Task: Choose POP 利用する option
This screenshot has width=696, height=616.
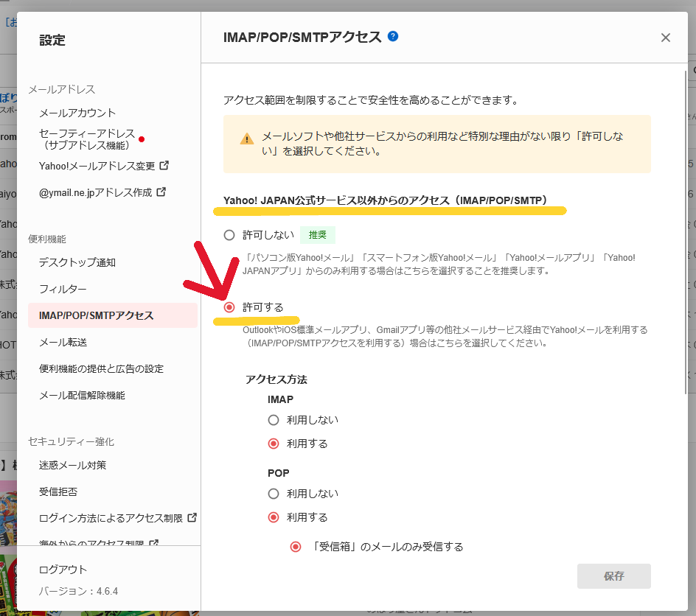Action: click(274, 517)
